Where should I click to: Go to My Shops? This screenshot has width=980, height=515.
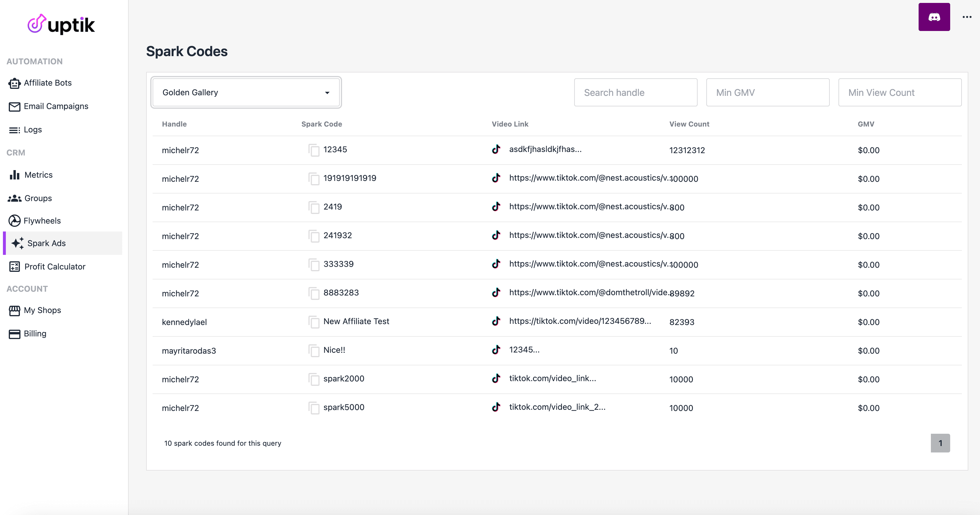click(34, 310)
